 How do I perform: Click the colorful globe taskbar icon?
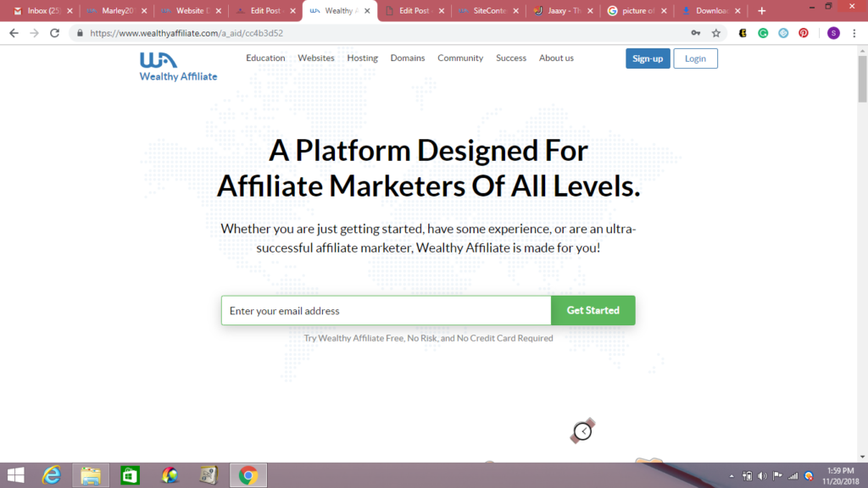(170, 475)
